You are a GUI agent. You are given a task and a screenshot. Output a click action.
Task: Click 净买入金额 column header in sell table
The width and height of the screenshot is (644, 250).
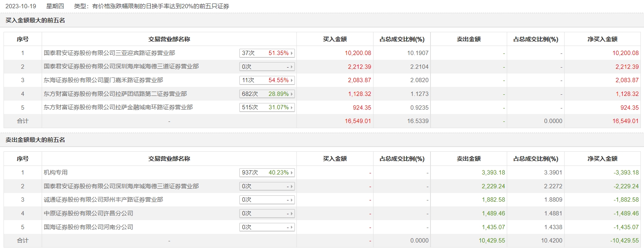point(602,159)
